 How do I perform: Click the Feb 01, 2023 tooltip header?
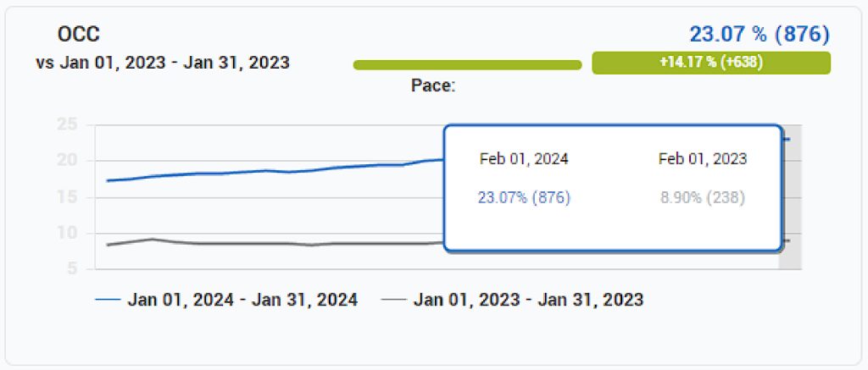(703, 159)
